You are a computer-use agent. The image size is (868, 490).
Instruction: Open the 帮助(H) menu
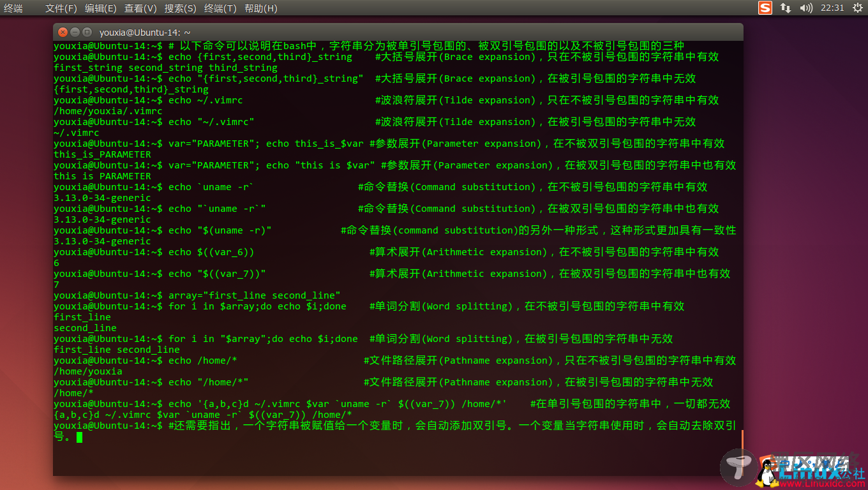coord(261,8)
